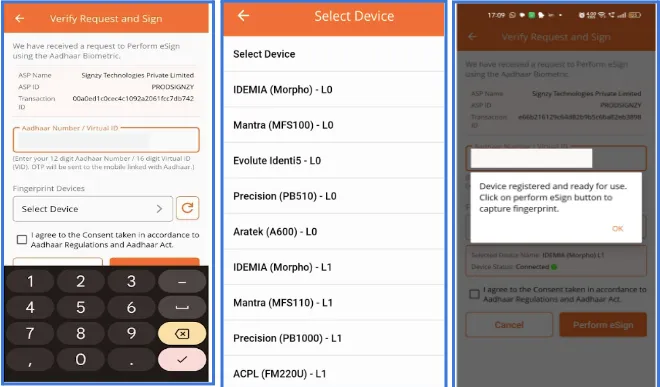The height and width of the screenshot is (387, 660).
Task: Tap the keypad checkmark confirm key
Action: [182, 360]
